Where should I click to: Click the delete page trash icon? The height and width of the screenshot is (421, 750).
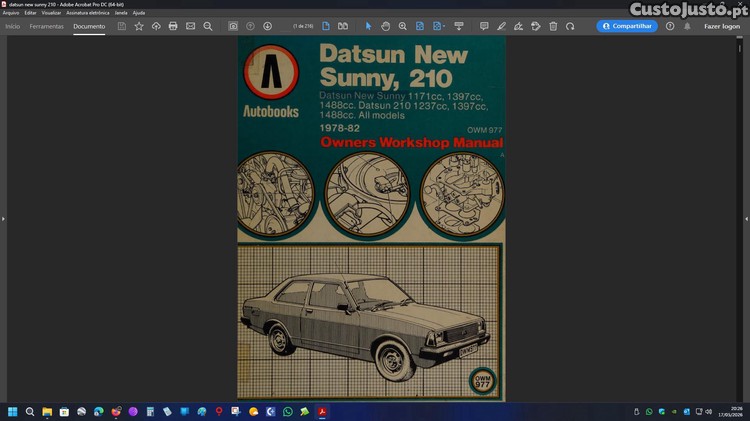[553, 26]
